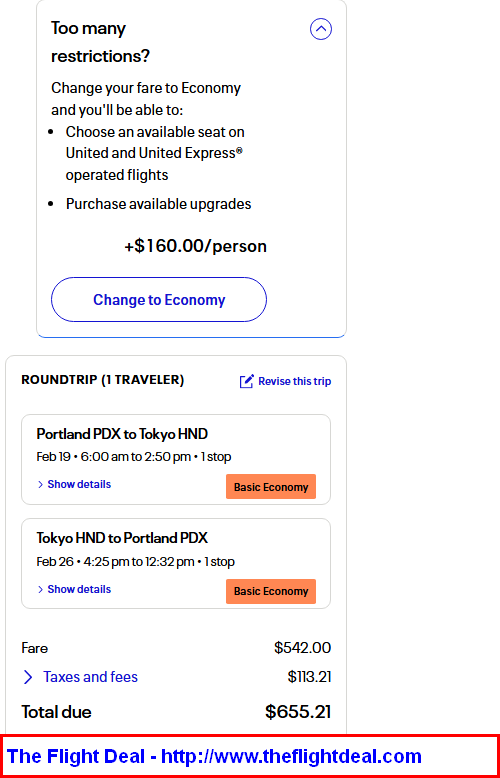
Task: Click the small chevron before return Show details
Action: click(x=40, y=589)
